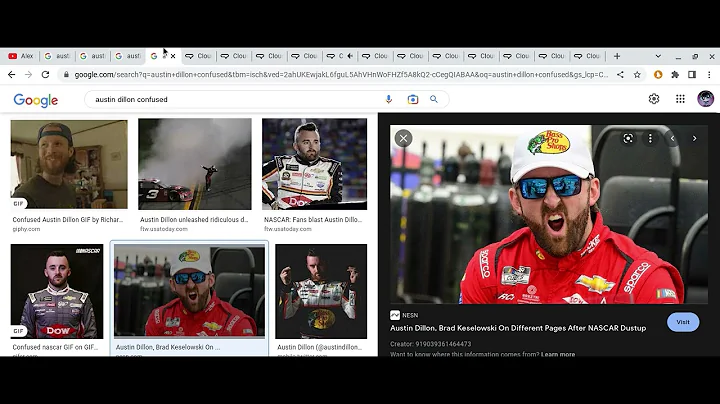Image resolution: width=720 pixels, height=404 pixels.
Task: Toggle the browser side panel
Action: [x=692, y=74]
